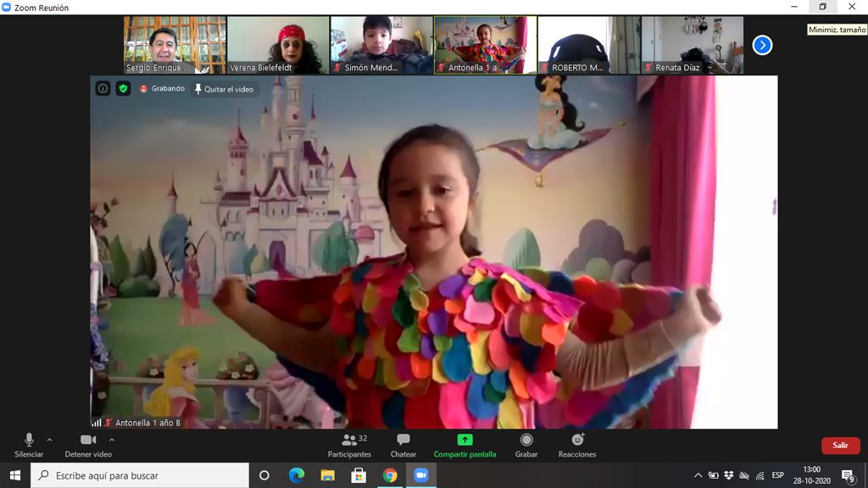
Task: Select Sergio Enrique's video thumbnail
Action: (x=175, y=45)
